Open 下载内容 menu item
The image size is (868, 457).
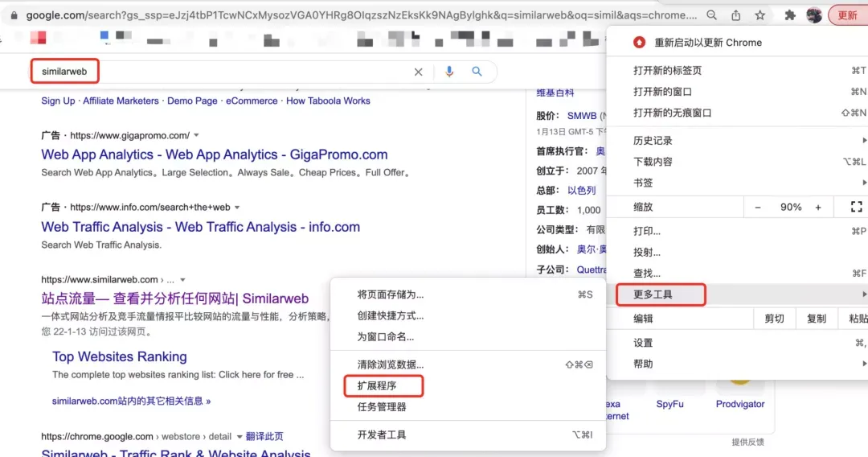(x=737, y=162)
